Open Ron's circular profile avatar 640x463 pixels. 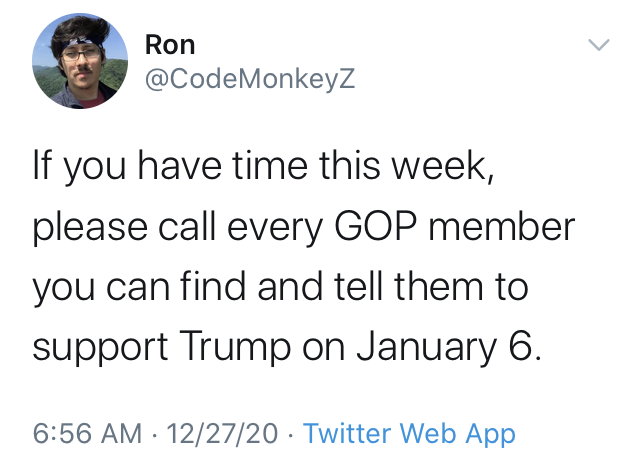pyautogui.click(x=80, y=61)
